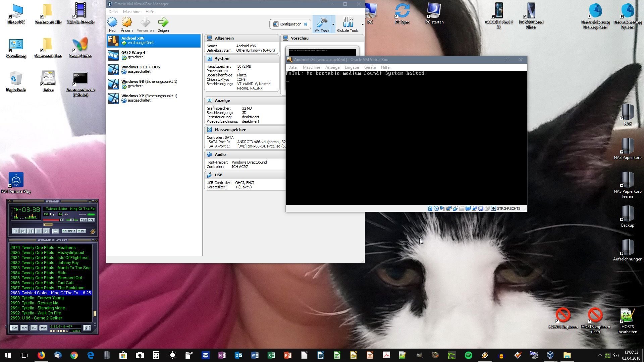Click the Konfiguration button
The image size is (644, 362).
click(290, 24)
